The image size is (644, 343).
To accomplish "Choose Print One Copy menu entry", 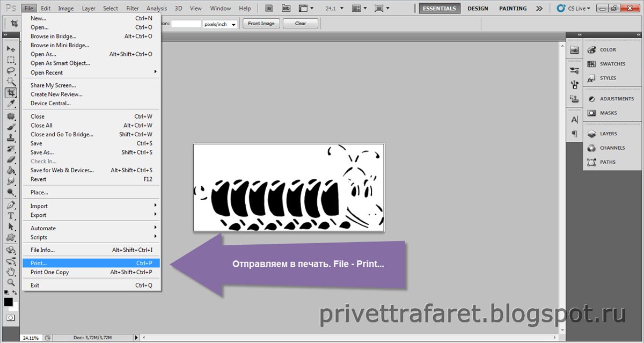I will pos(91,272).
